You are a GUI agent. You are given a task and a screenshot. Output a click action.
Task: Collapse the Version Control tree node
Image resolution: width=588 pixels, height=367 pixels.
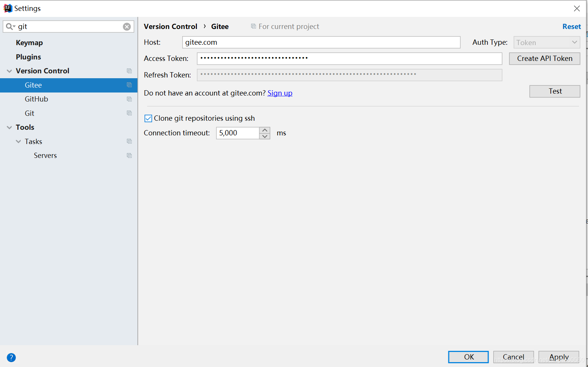[9, 71]
